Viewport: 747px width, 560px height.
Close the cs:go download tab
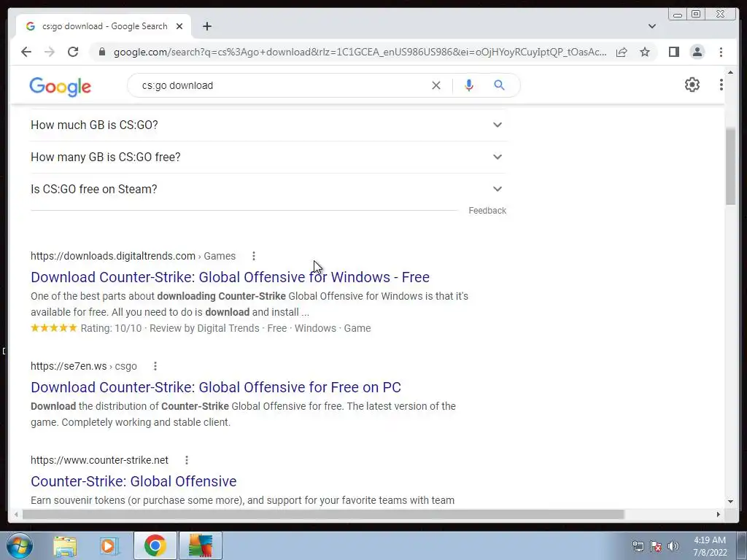pyautogui.click(x=179, y=26)
